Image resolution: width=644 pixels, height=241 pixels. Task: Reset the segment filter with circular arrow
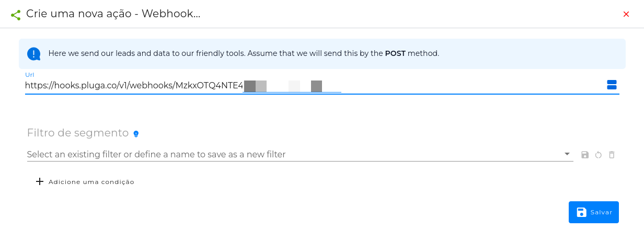click(599, 155)
